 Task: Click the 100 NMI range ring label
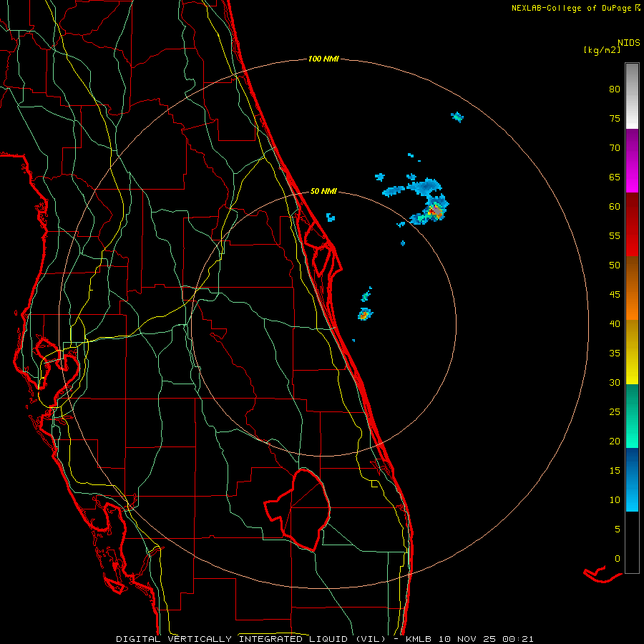point(323,59)
